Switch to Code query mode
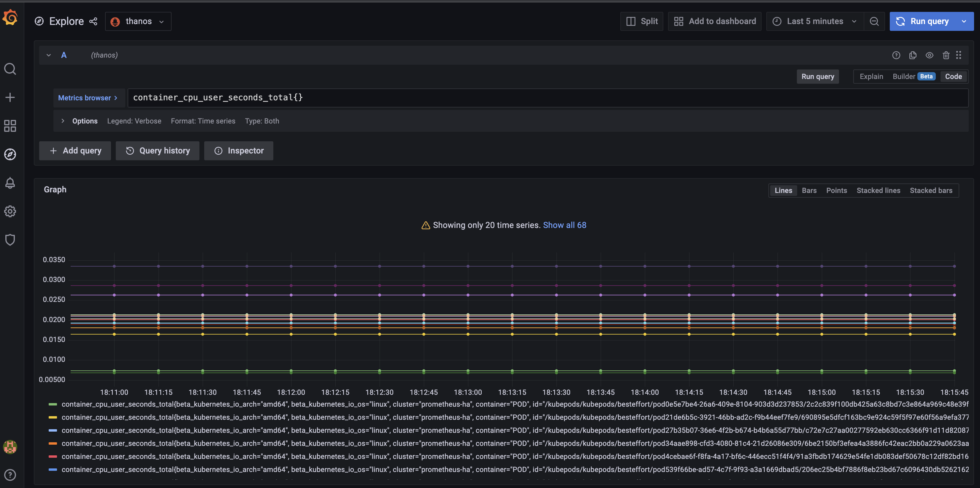The height and width of the screenshot is (488, 980). pos(953,77)
